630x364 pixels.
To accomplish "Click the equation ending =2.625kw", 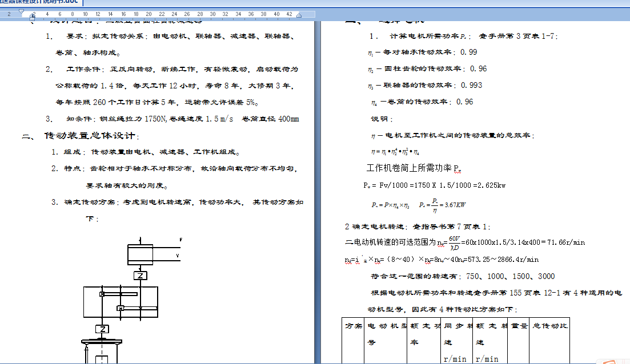I will tap(434, 185).
